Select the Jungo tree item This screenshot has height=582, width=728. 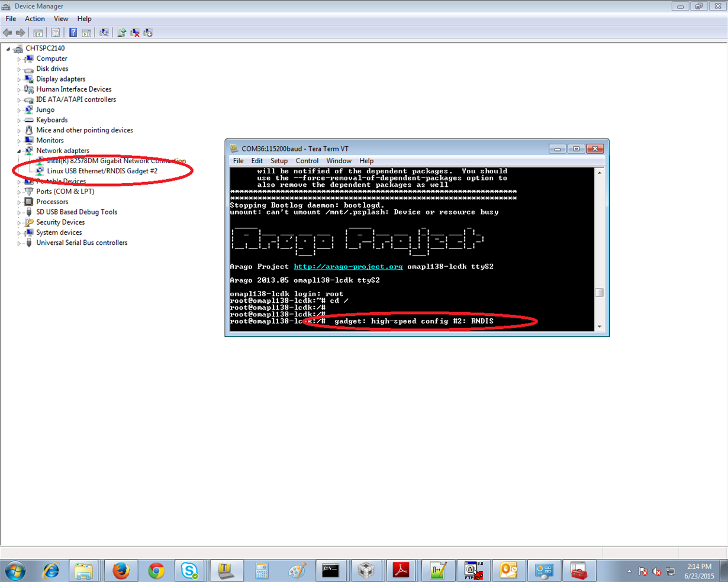click(x=45, y=110)
